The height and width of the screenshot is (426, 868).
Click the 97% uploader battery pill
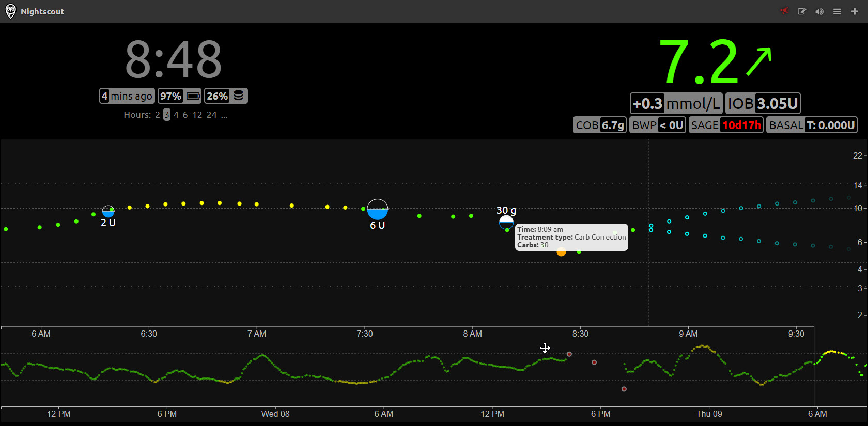tap(179, 96)
